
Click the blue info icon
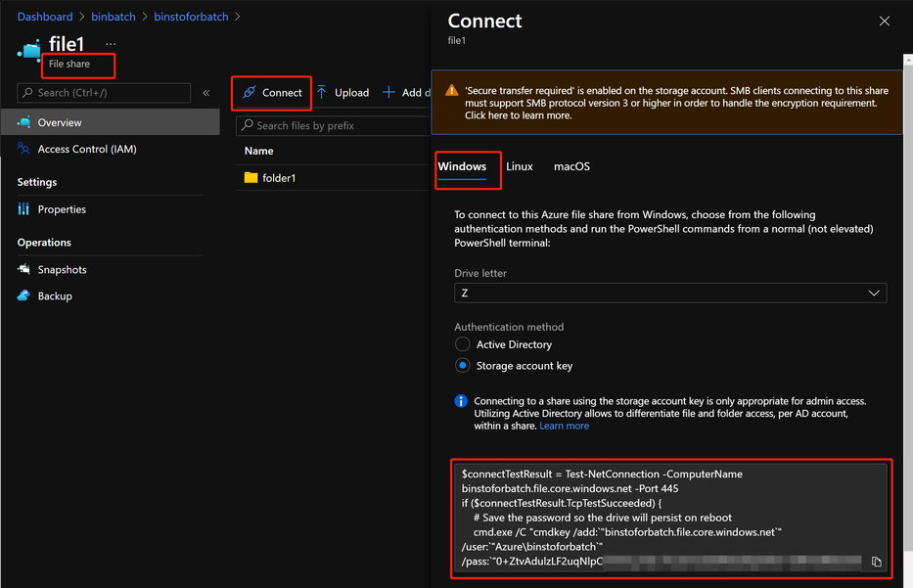pos(461,401)
